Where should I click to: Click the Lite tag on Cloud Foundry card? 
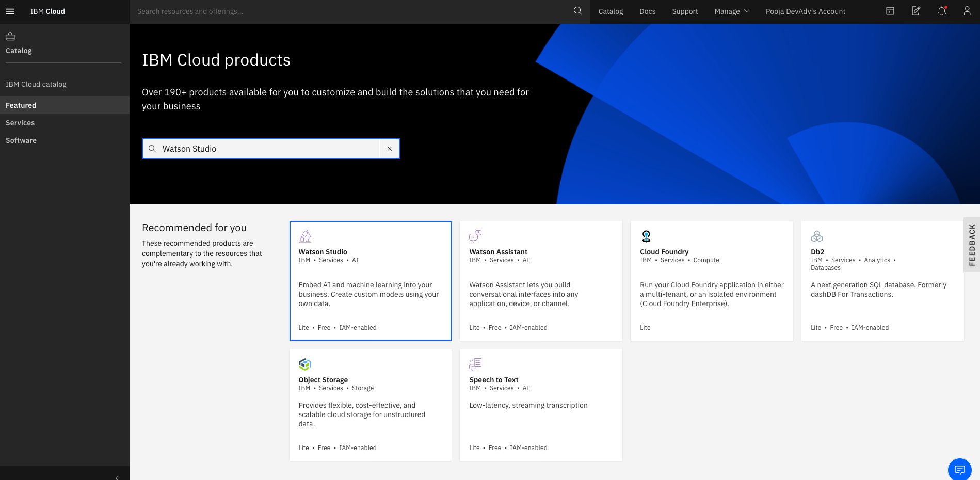[x=645, y=328]
